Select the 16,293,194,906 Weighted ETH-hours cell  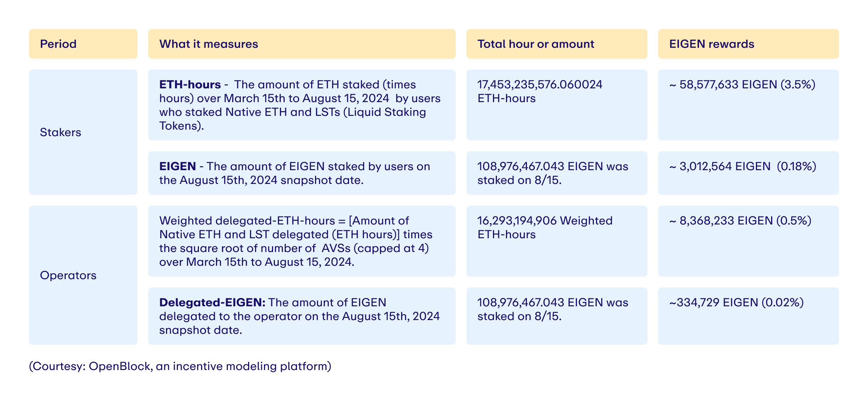pos(557,241)
